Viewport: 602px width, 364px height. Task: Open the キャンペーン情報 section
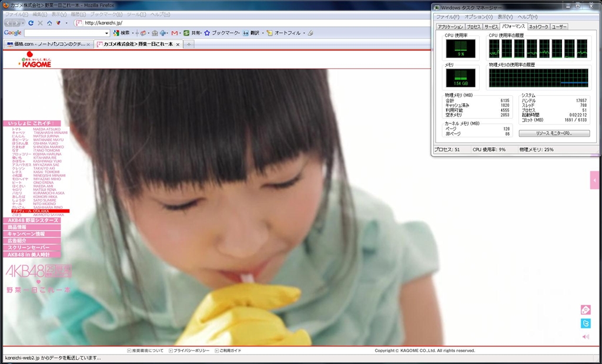(32, 234)
